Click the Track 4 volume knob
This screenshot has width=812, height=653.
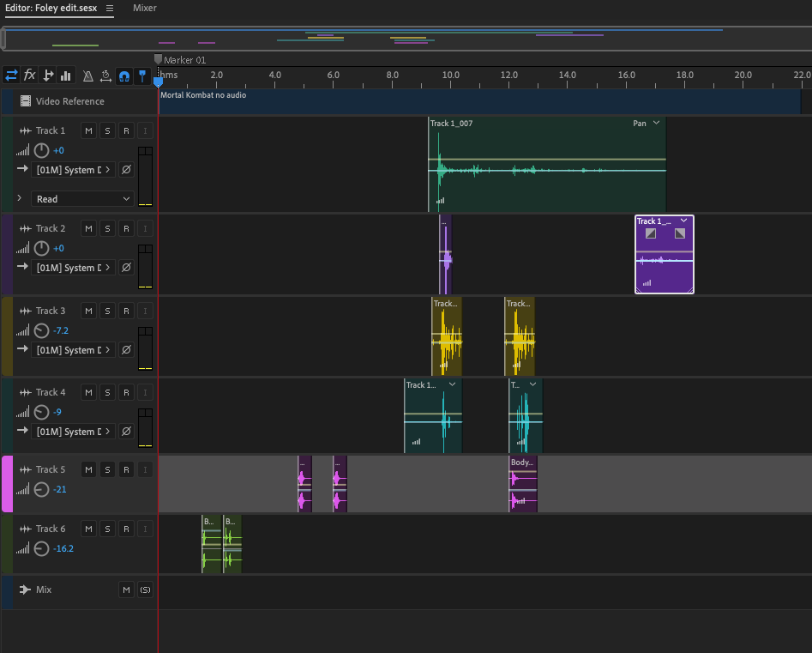42,413
